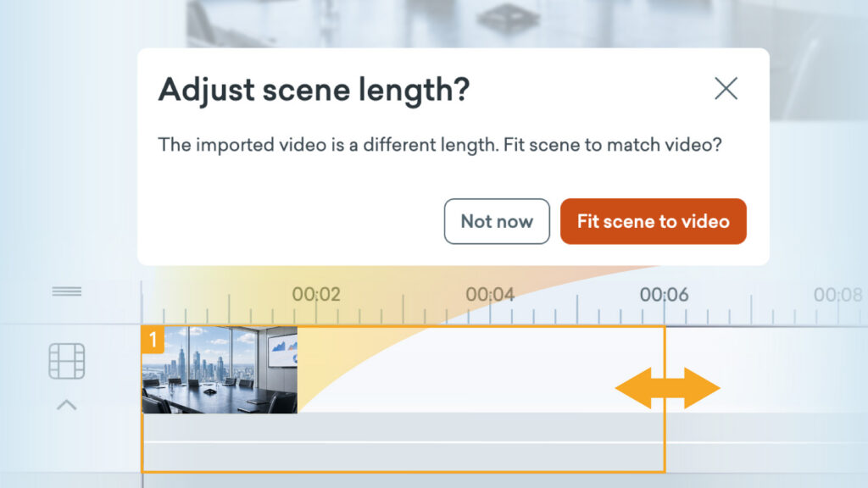Click the Fit scene to video button
Image resolution: width=868 pixels, height=488 pixels.
coord(654,221)
